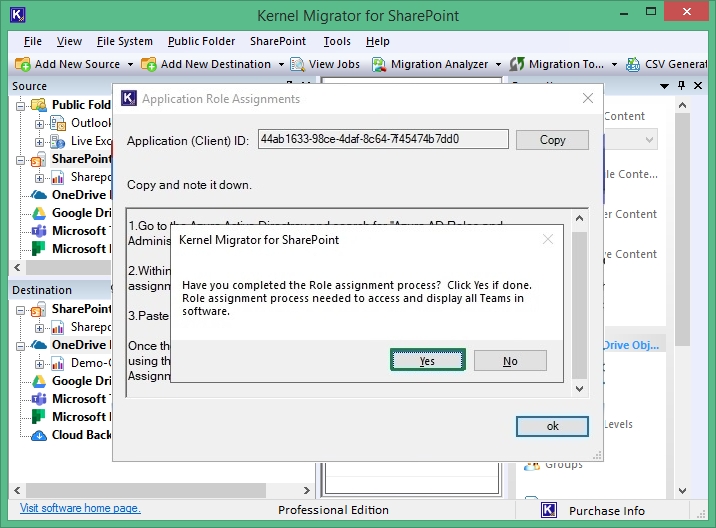Click the instructions text box scrollbar thumb
The width and height of the screenshot is (716, 528).
coord(579,305)
